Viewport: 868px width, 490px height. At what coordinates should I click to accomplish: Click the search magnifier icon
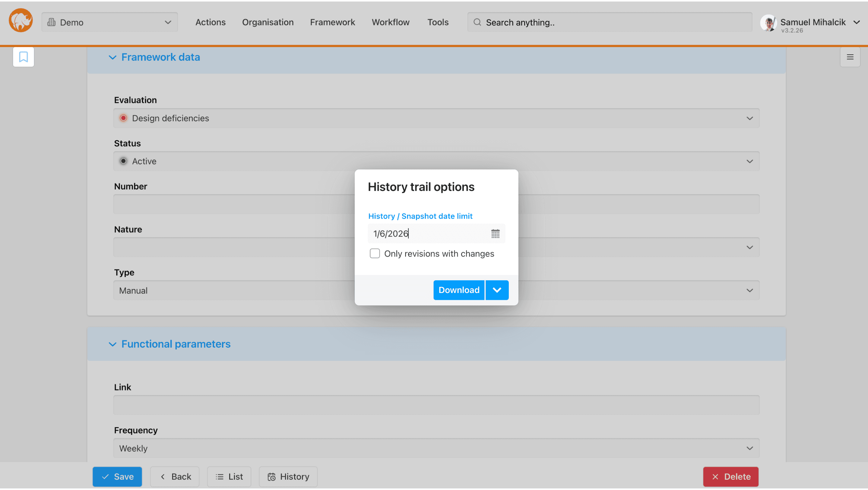point(477,22)
